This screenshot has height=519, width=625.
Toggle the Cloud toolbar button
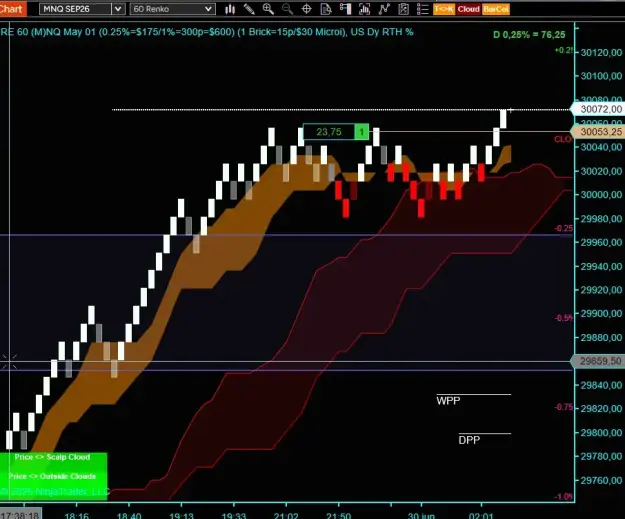point(468,9)
